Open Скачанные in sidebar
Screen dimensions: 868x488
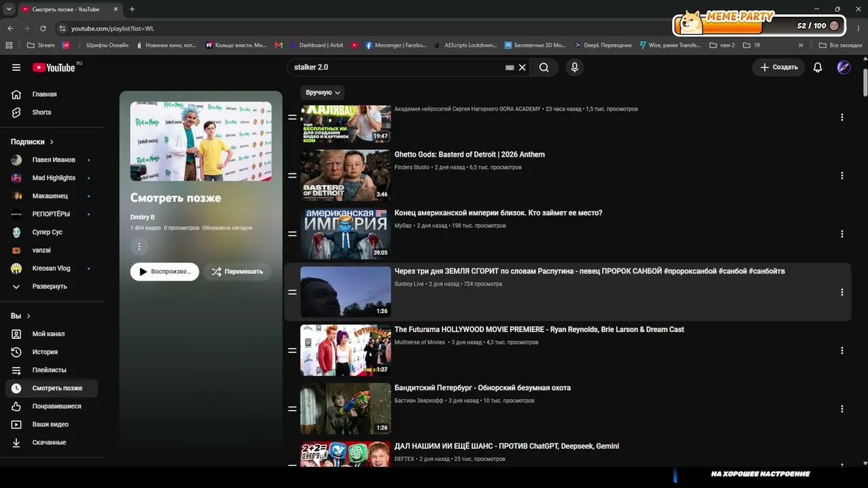(x=52, y=443)
